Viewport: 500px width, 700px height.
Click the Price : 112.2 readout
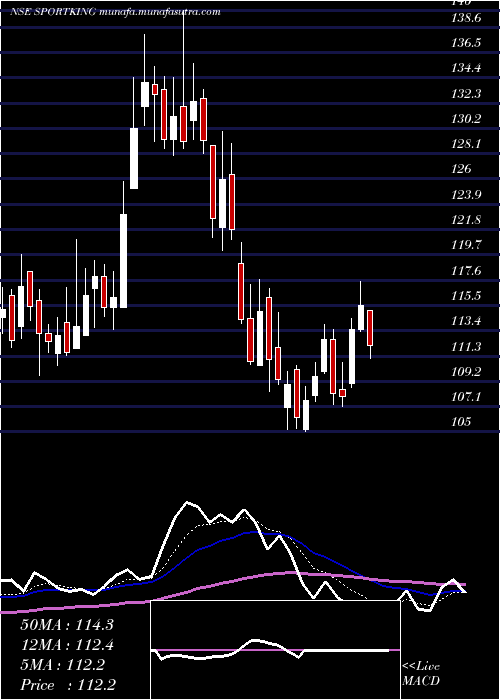pyautogui.click(x=68, y=685)
